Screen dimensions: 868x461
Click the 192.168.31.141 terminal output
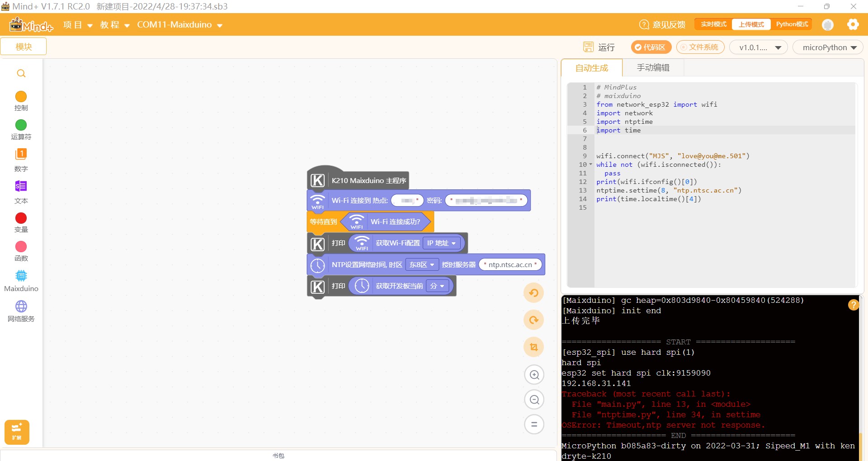pos(596,384)
